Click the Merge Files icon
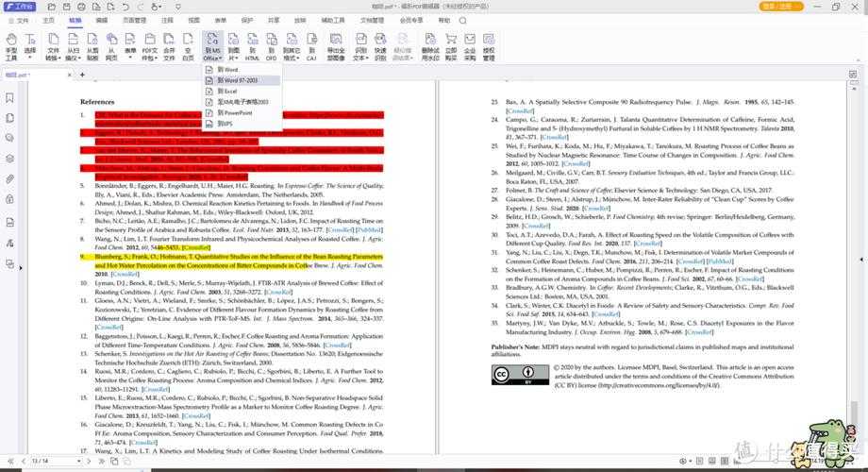The image size is (868, 472). [169, 48]
